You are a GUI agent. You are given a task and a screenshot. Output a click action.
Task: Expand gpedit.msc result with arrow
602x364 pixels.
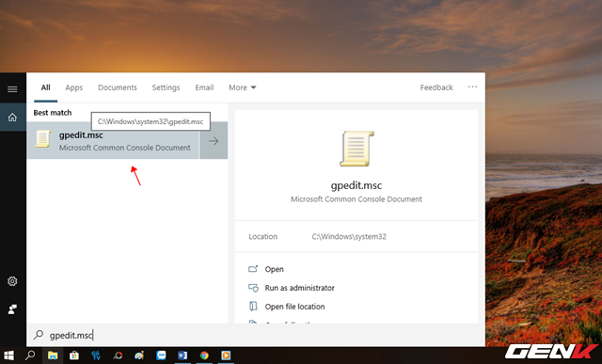pyautogui.click(x=214, y=141)
